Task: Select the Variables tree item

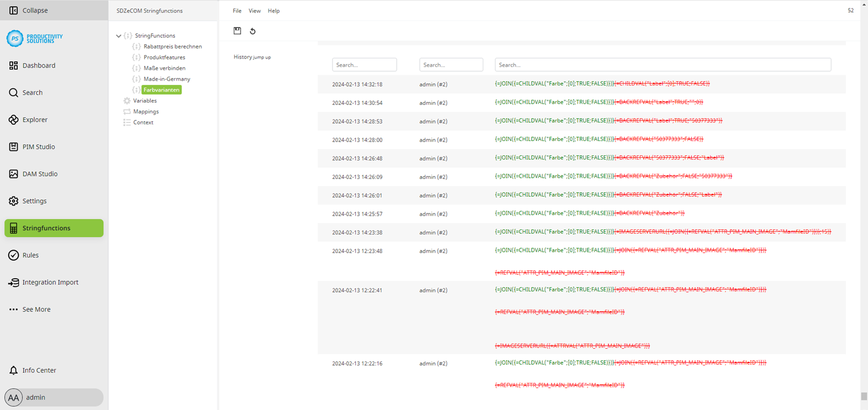Action: (145, 100)
